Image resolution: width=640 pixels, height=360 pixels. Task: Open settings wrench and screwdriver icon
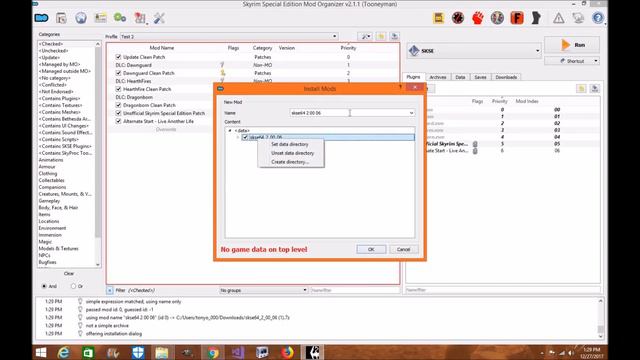point(159,18)
